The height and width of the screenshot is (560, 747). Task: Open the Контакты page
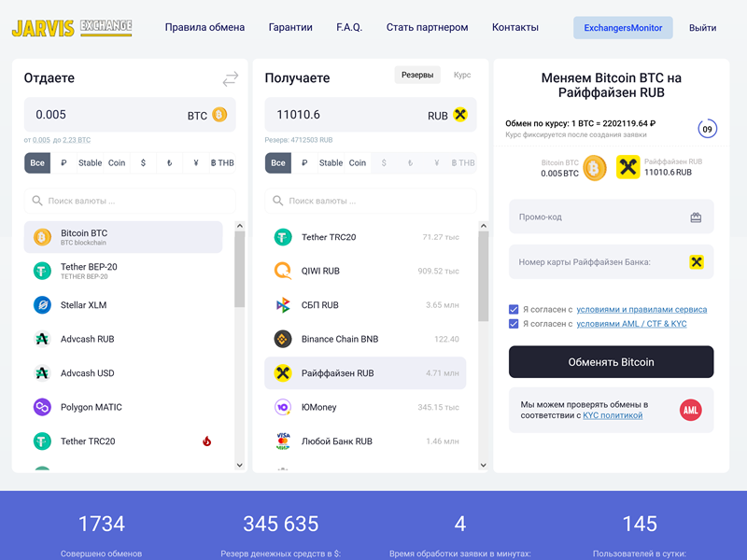[x=515, y=28]
